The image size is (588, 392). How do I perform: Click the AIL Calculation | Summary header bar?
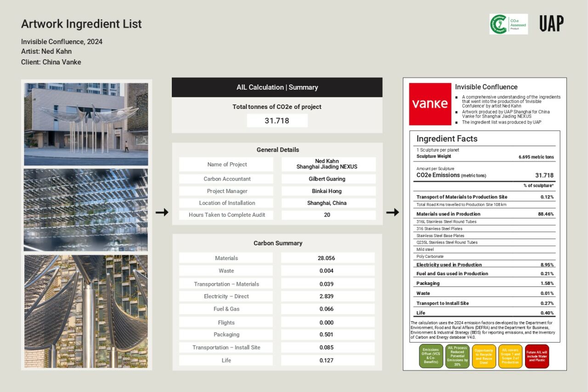point(277,87)
